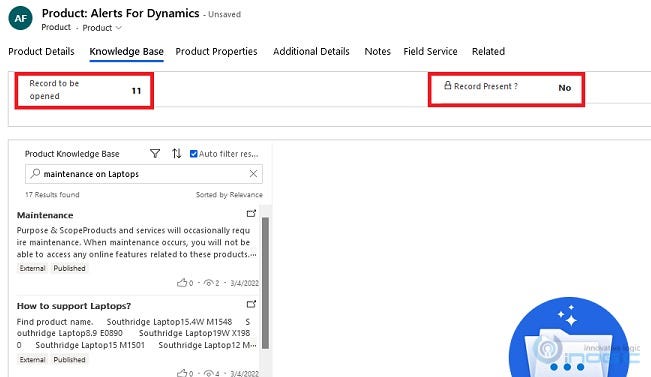This screenshot has width=651, height=377.
Task: Open the Maintenance article pop-out icon
Action: [x=251, y=213]
